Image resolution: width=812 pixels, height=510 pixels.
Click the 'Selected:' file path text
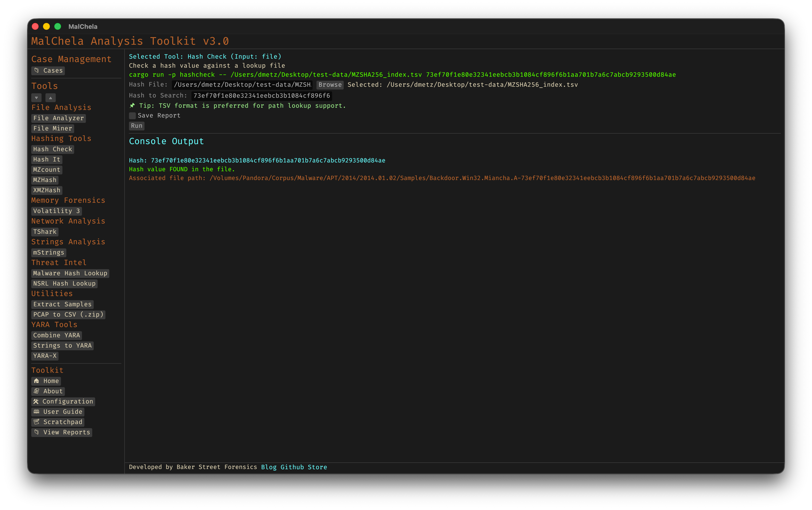click(x=463, y=85)
